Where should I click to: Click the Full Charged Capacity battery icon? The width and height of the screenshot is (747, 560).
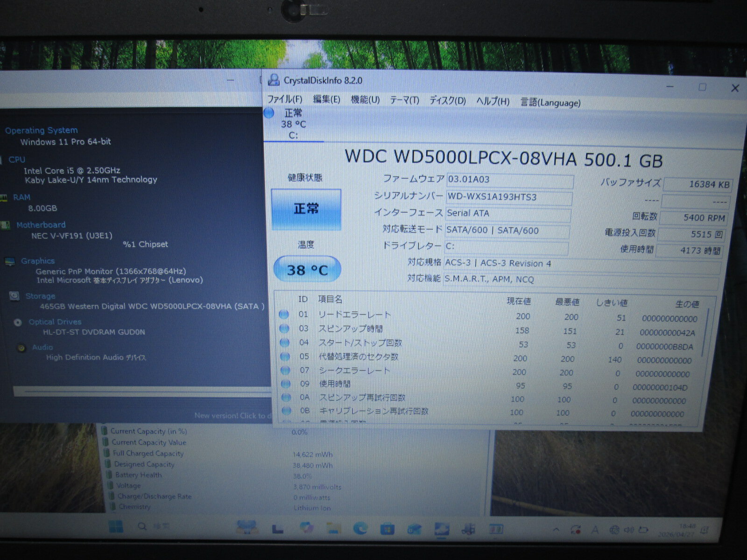pos(106,453)
